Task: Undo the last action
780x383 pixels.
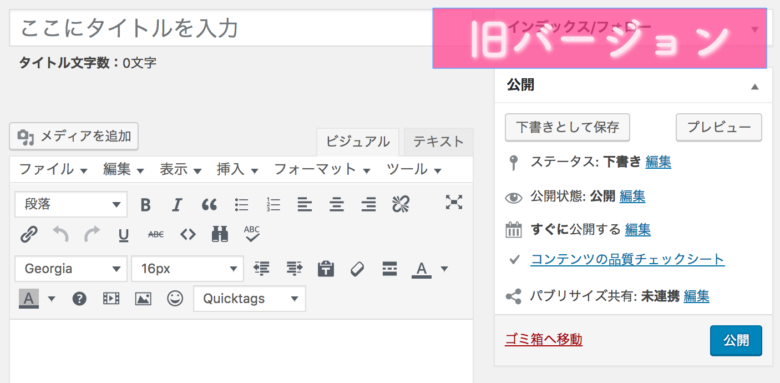Action: click(60, 234)
